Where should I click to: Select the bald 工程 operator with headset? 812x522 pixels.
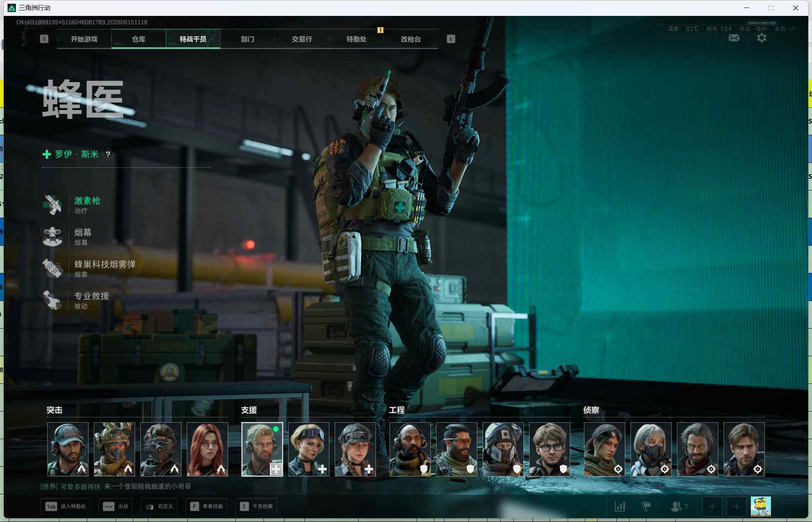(x=410, y=449)
